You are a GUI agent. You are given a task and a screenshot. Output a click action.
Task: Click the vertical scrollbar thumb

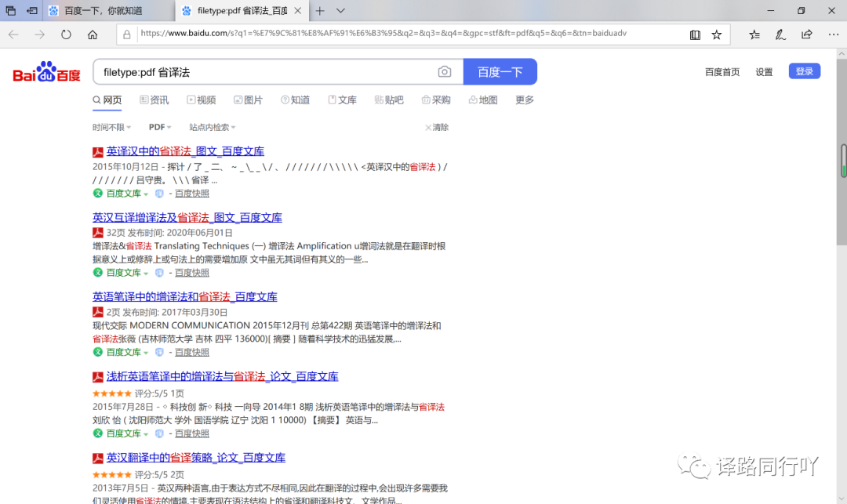tap(842, 154)
